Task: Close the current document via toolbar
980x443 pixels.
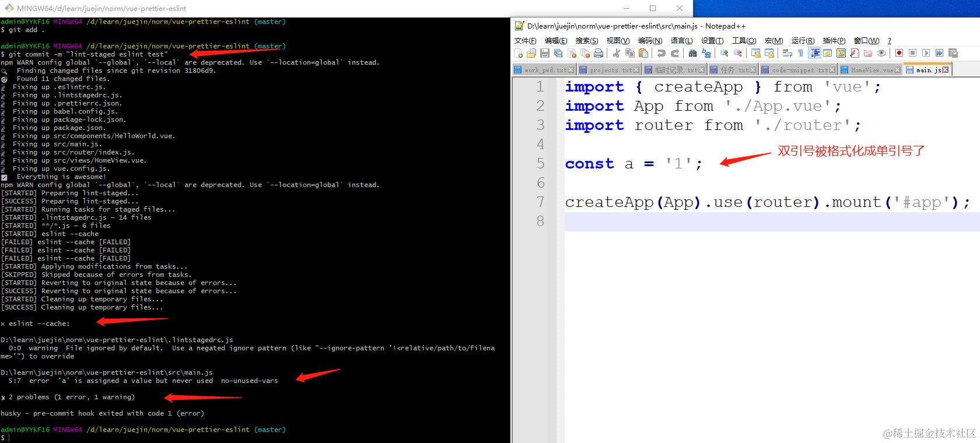Action: 572,53
